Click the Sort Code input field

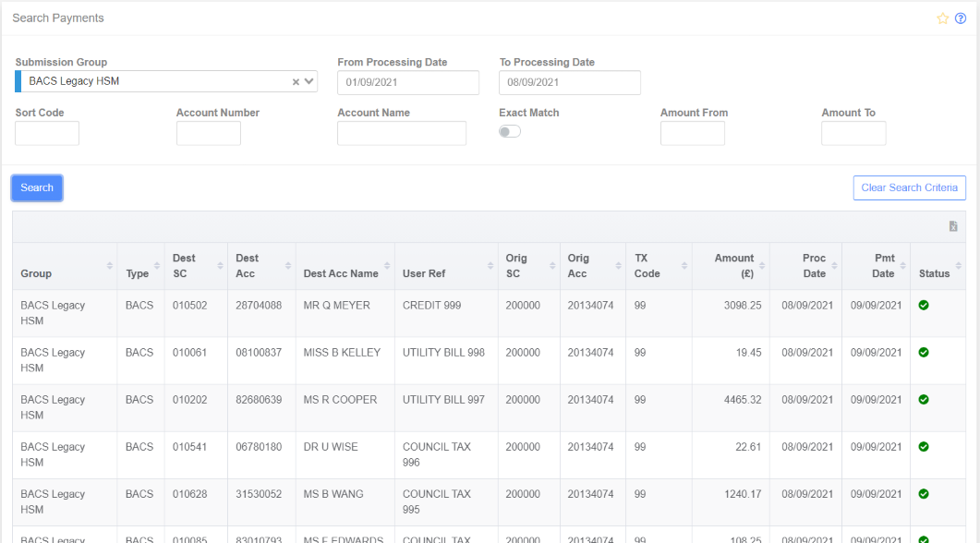click(x=47, y=133)
